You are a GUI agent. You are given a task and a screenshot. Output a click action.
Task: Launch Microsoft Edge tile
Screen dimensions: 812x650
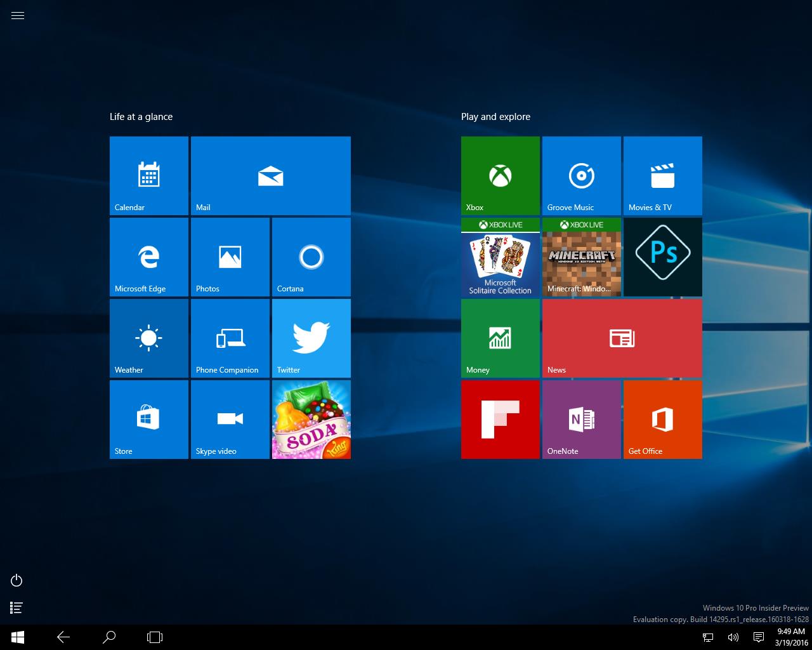[x=149, y=257]
